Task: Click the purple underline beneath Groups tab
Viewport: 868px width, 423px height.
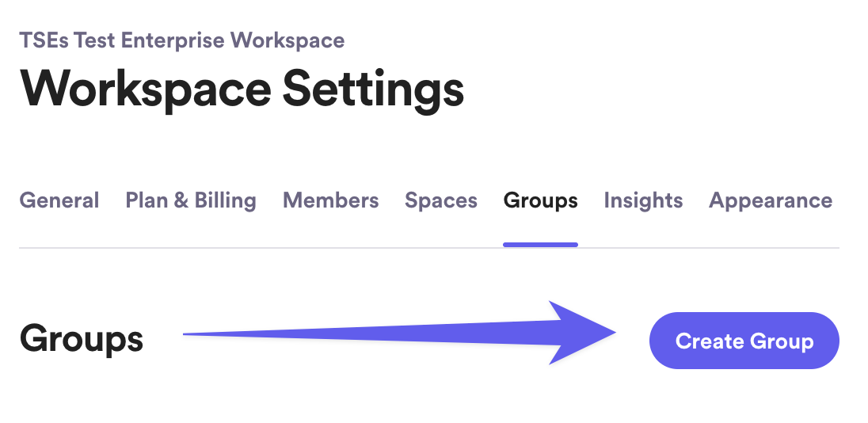Action: [540, 244]
